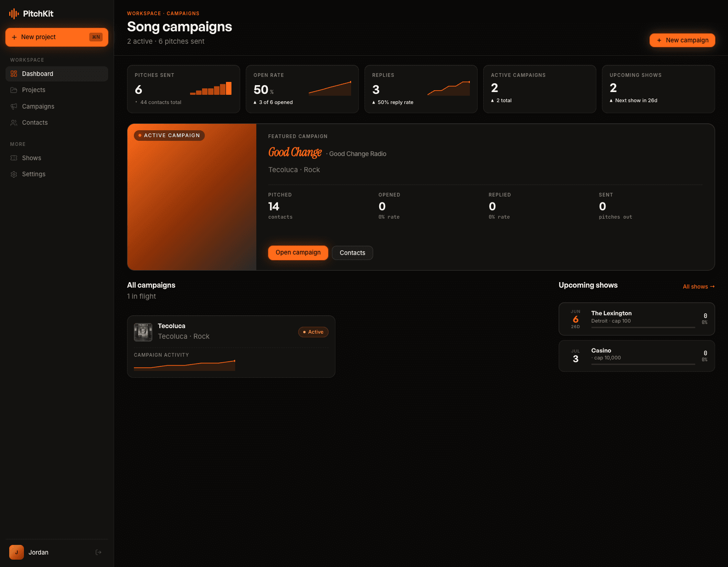The height and width of the screenshot is (567, 728).
Task: Click the "Good Change Radio" label
Action: point(358,154)
